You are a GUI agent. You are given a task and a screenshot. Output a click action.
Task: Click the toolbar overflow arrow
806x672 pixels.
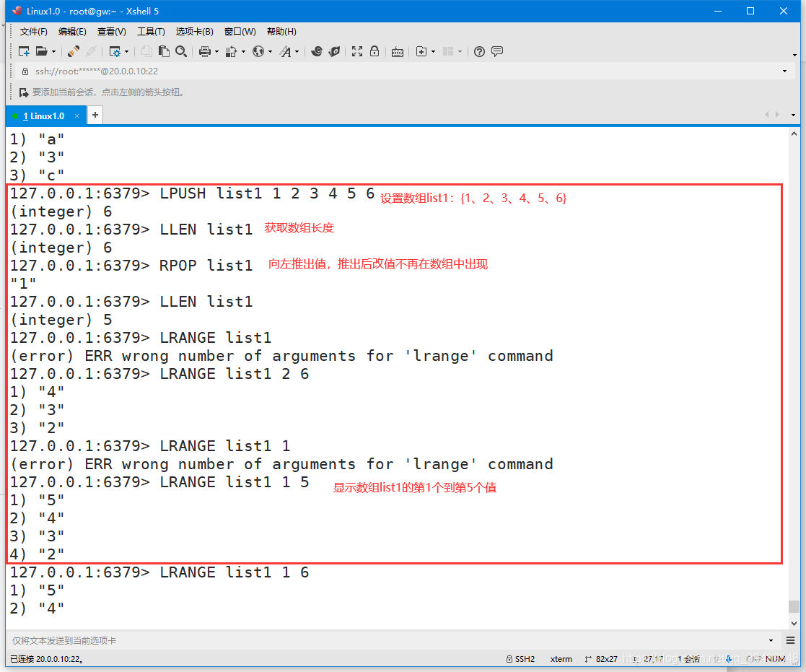(794, 55)
